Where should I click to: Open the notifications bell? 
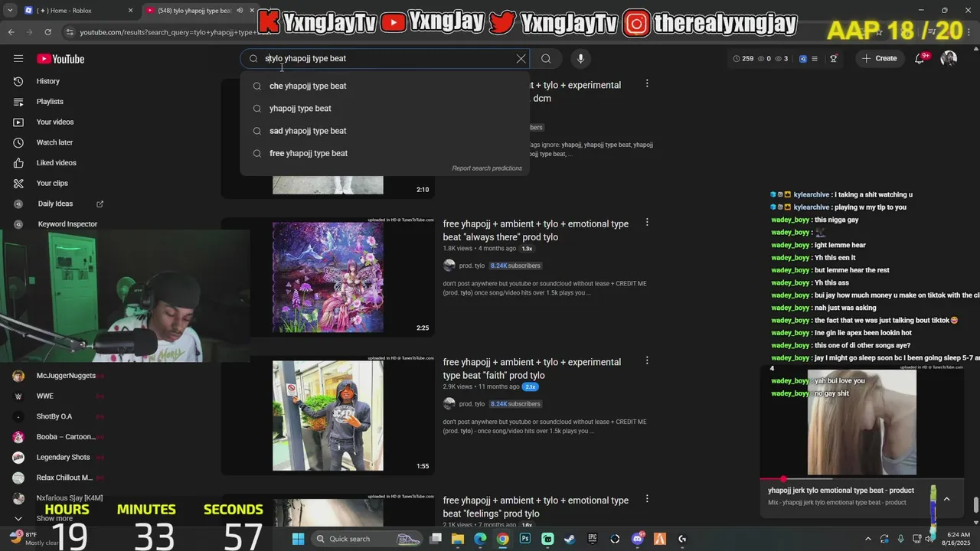920,58
